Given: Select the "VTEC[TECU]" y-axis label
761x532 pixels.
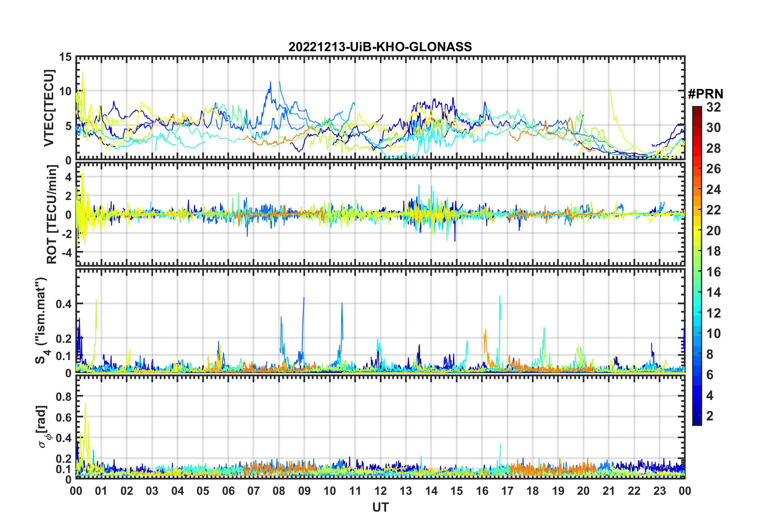Looking at the screenshot, I should pyautogui.click(x=48, y=108).
